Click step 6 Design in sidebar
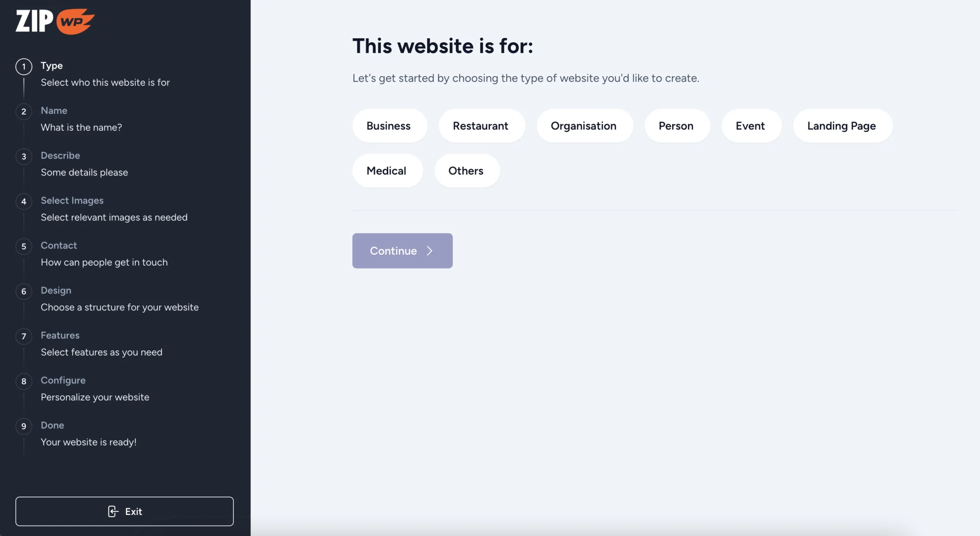The width and height of the screenshot is (980, 536). click(x=56, y=290)
